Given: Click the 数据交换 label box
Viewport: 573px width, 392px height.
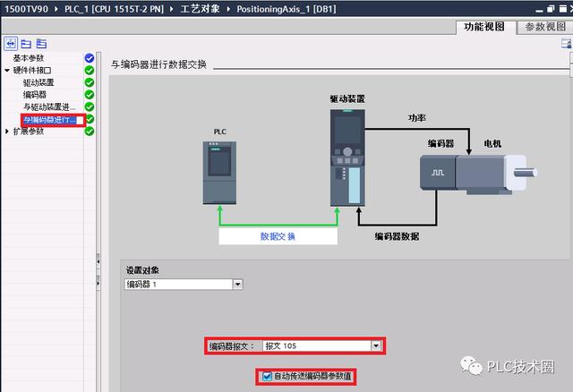Looking at the screenshot, I should 278,236.
